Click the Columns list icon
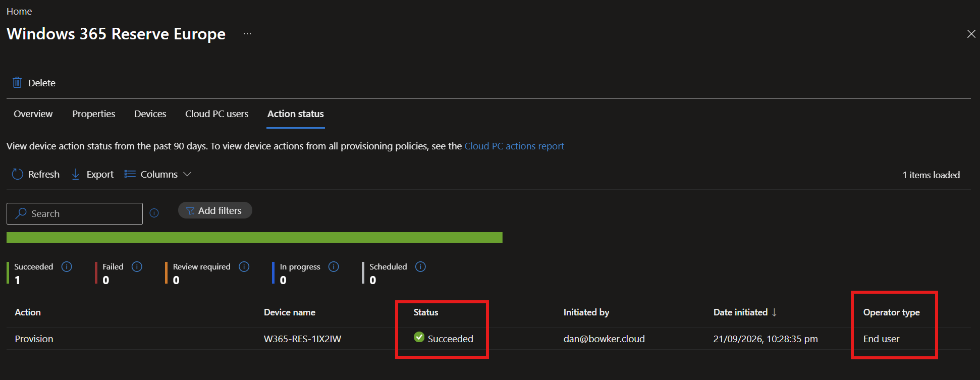 tap(130, 174)
